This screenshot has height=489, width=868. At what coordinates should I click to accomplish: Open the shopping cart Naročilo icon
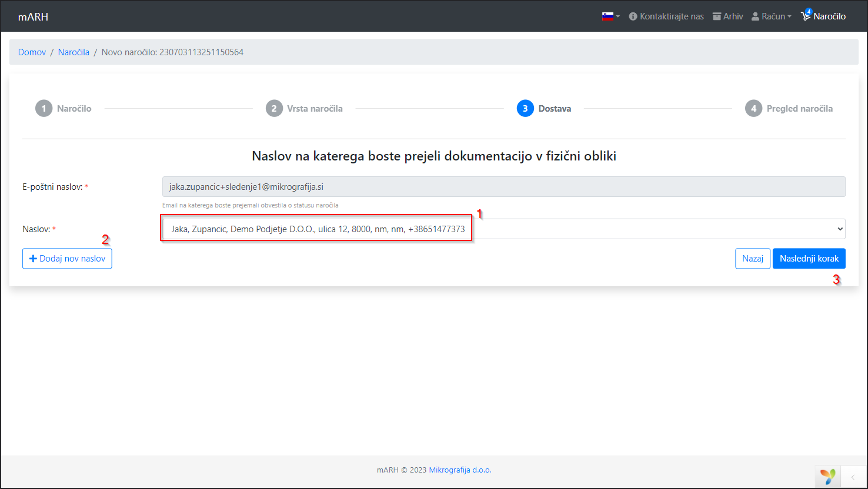[806, 16]
